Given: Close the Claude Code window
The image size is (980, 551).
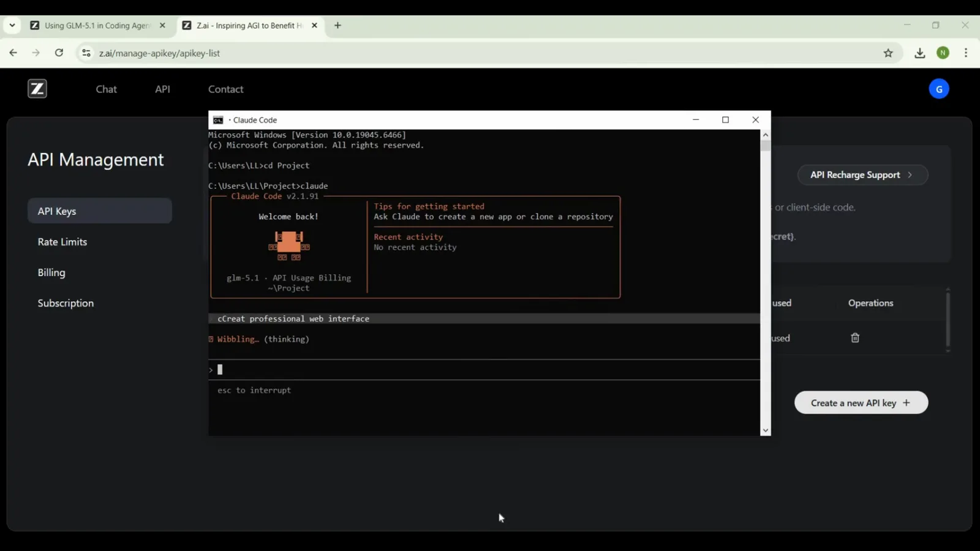Looking at the screenshot, I should 755,120.
